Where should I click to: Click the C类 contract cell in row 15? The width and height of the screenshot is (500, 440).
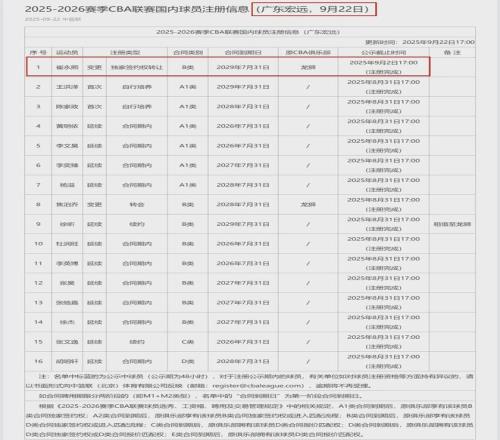(x=188, y=342)
